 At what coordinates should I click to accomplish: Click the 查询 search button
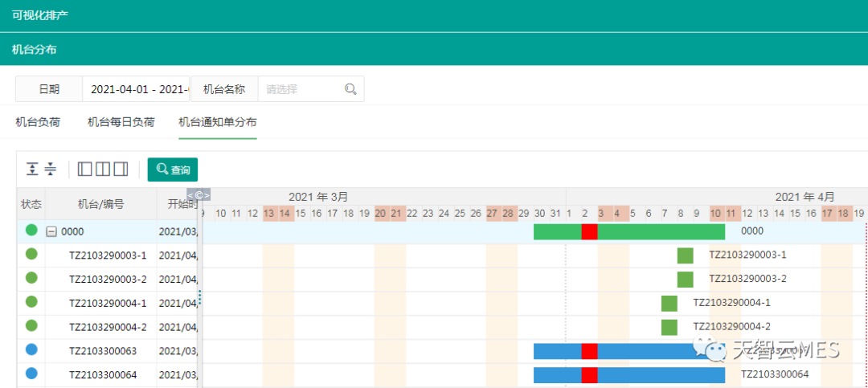click(x=172, y=169)
